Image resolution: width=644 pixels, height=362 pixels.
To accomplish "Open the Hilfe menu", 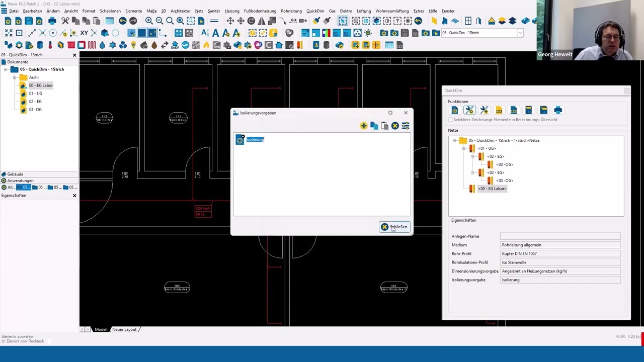I will click(433, 11).
